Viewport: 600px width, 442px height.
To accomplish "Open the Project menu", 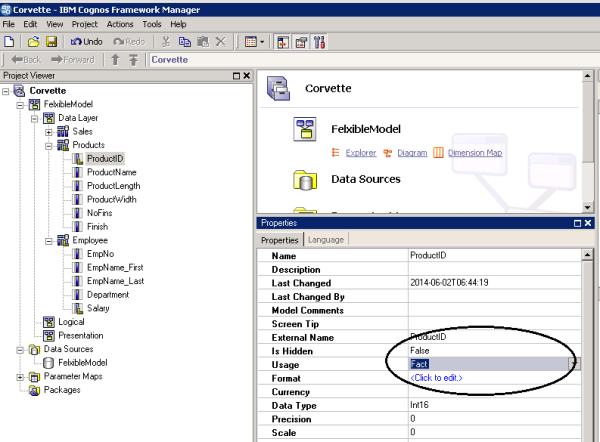I will pyautogui.click(x=85, y=24).
